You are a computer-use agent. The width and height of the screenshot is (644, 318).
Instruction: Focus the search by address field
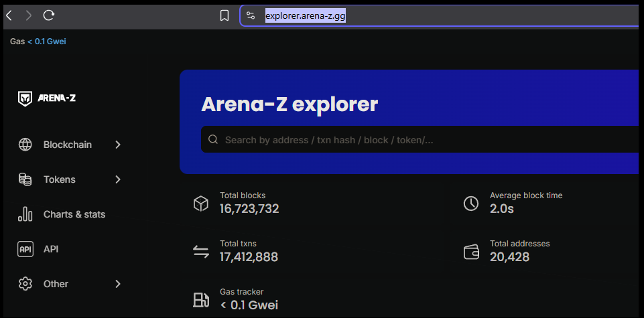click(402, 140)
